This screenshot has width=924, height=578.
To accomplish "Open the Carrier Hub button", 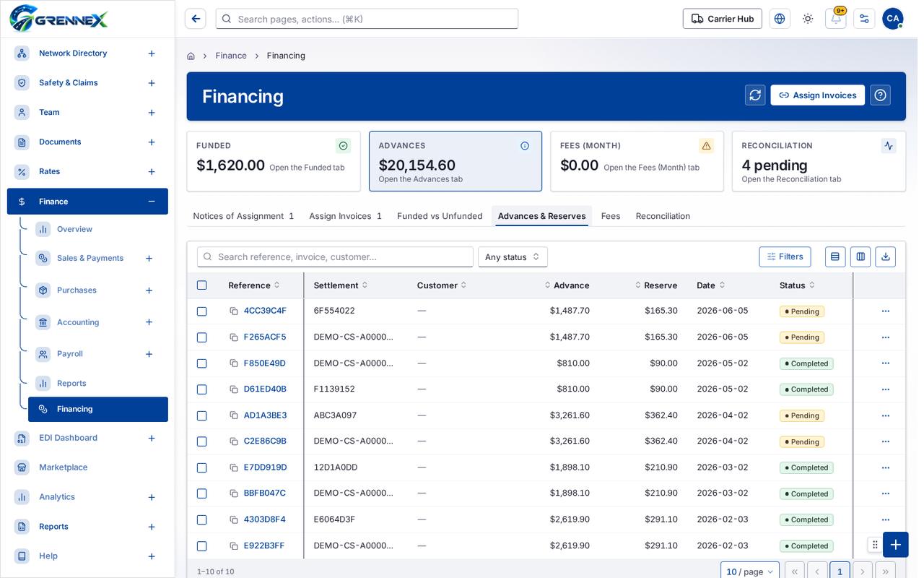I will [x=722, y=19].
